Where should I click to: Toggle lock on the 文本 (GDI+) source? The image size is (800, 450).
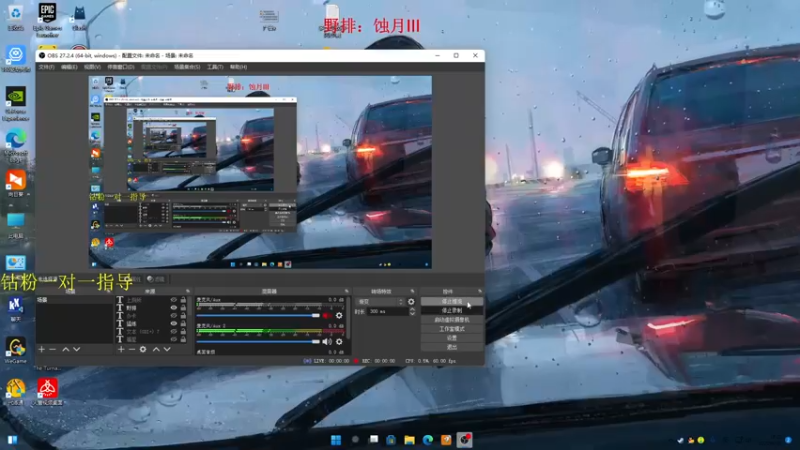(183, 331)
